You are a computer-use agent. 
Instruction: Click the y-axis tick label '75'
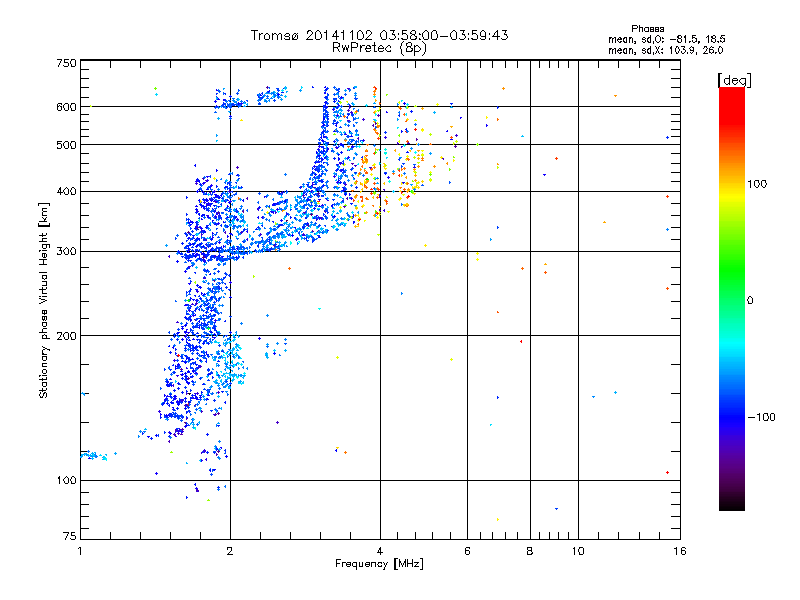70,536
